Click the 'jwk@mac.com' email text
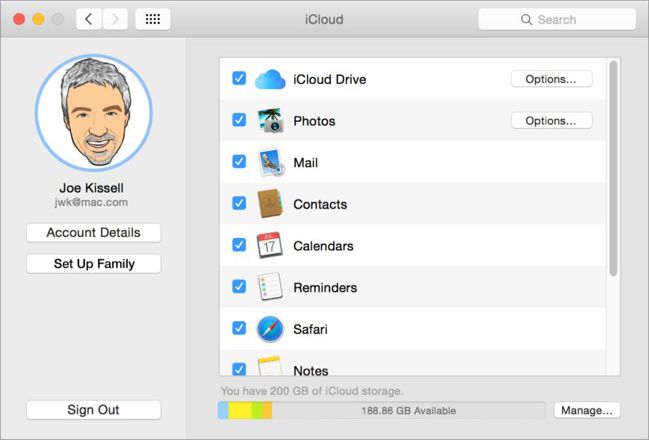The image size is (649, 440). 91,202
